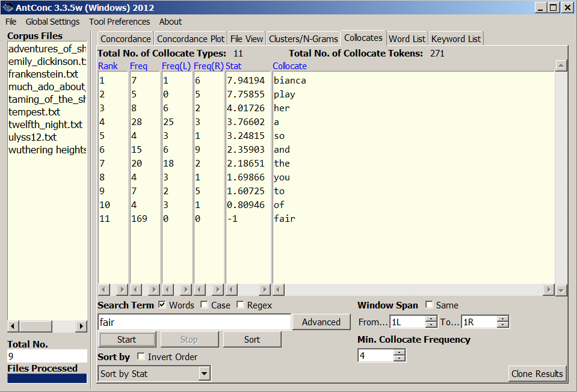Switch to the Concordance Plot tab
Image resolution: width=577 pixels, height=392 pixels.
(x=190, y=39)
